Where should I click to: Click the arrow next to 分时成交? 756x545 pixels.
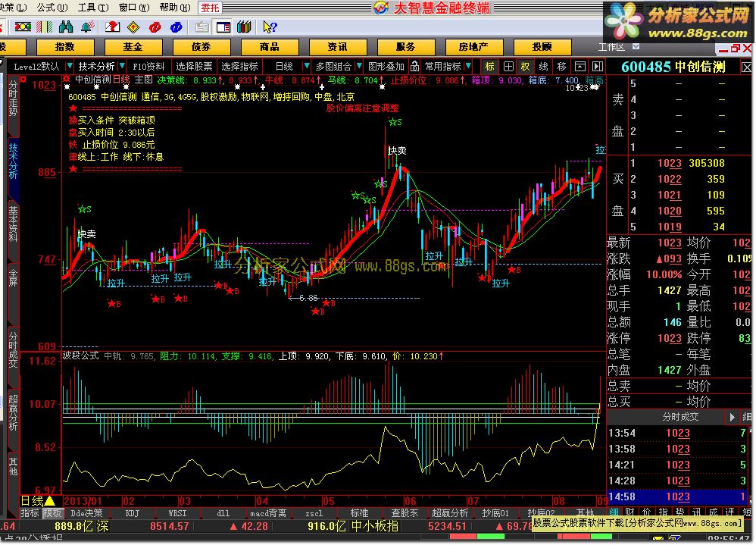[732, 417]
